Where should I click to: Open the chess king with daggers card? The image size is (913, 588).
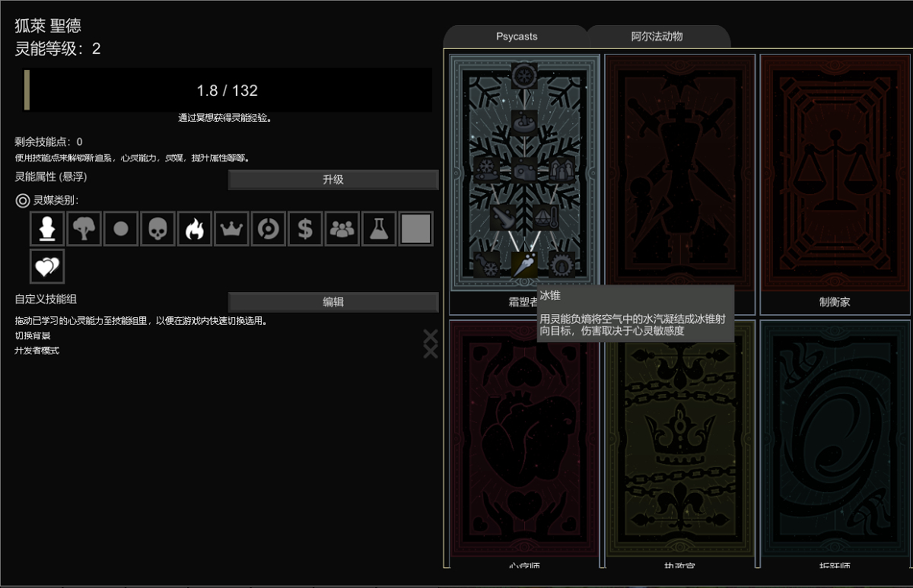point(680,173)
